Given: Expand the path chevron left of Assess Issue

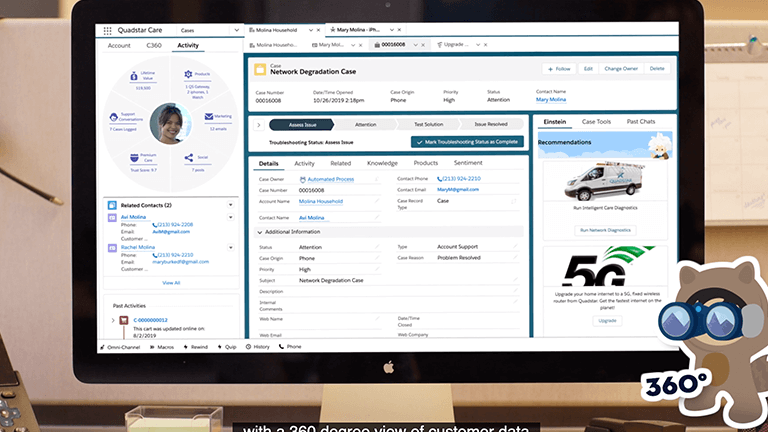Looking at the screenshot, I should pos(258,125).
